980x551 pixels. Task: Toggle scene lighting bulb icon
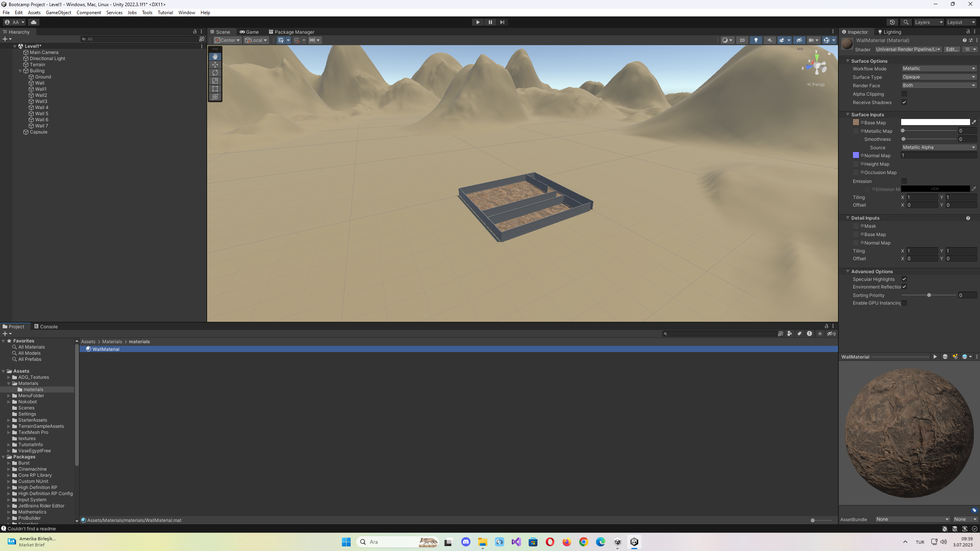tap(756, 40)
